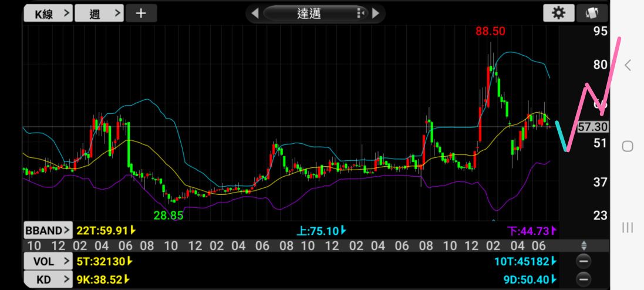Open the KD indicator selector
Image resolution: width=644 pixels, height=290 pixels.
(x=48, y=280)
